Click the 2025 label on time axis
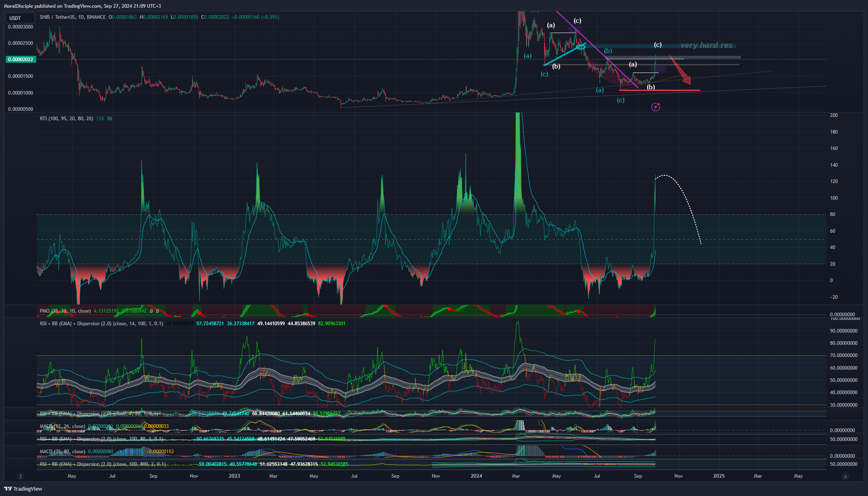The width and height of the screenshot is (868, 496). [x=719, y=476]
